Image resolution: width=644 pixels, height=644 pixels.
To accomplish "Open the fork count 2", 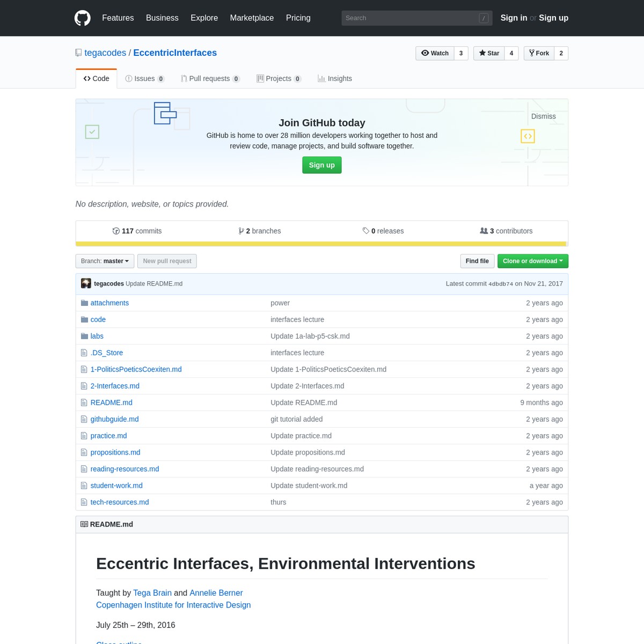I will point(561,53).
